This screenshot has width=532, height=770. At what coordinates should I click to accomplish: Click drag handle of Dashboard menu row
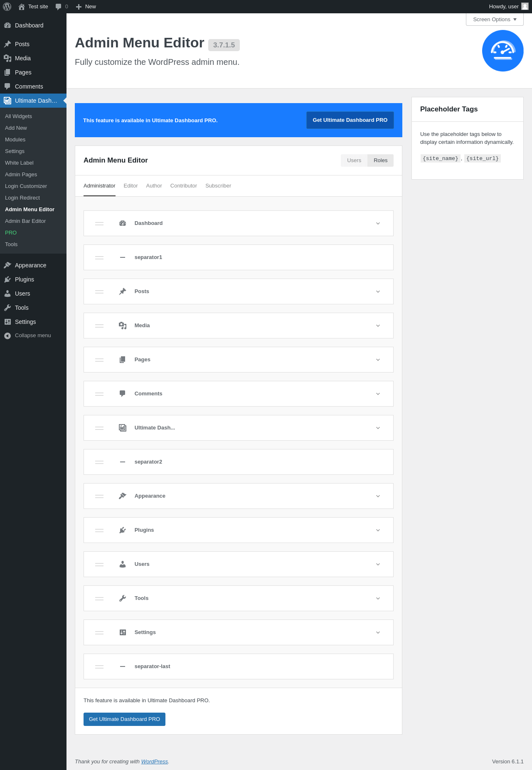(x=99, y=223)
